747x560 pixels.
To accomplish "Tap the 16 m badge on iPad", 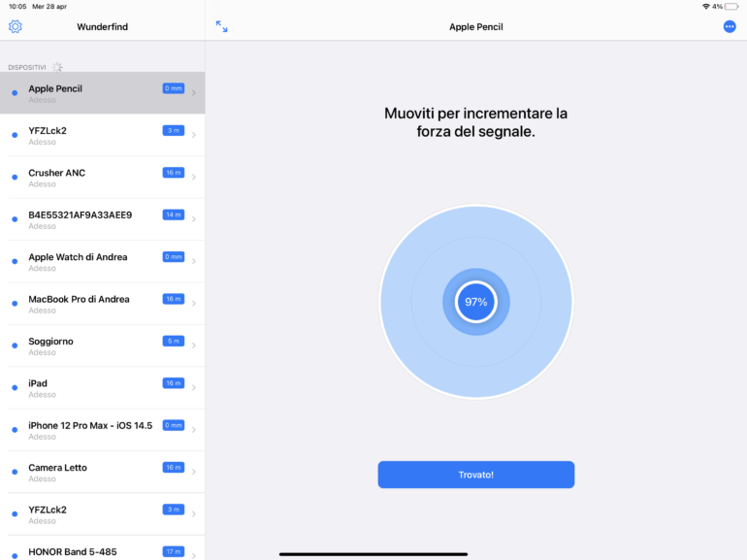I will 174,383.
